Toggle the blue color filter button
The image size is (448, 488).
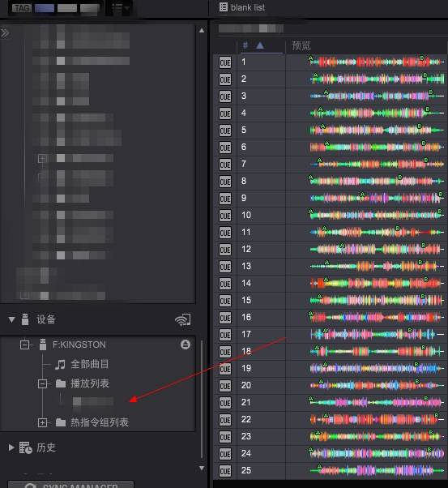click(45, 8)
